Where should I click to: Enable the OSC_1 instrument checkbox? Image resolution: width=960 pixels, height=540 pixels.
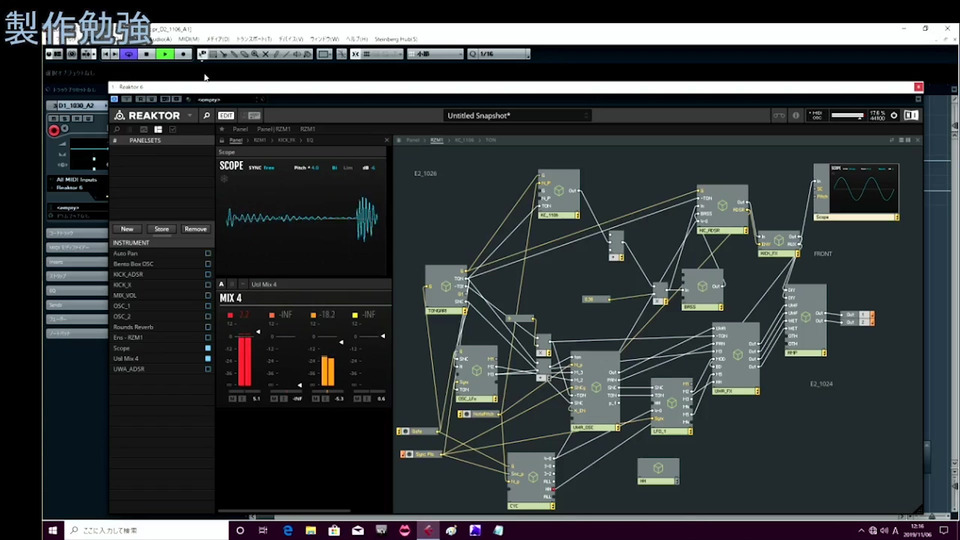pos(208,306)
